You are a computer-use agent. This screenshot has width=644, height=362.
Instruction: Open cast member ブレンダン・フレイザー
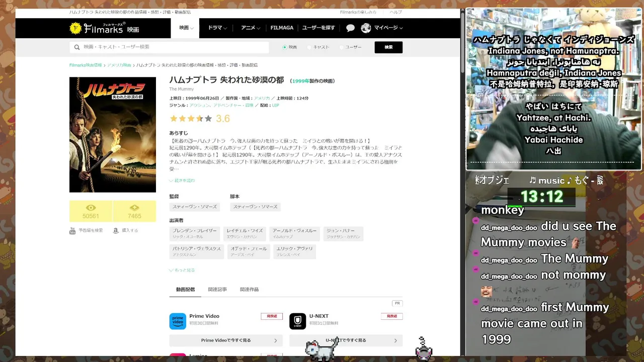coord(195,233)
